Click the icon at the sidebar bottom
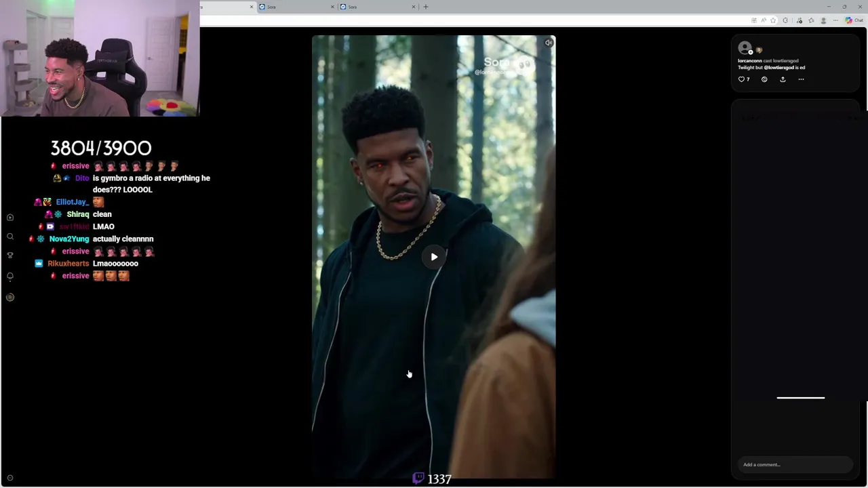Image resolution: width=868 pixels, height=488 pixels. point(9,478)
